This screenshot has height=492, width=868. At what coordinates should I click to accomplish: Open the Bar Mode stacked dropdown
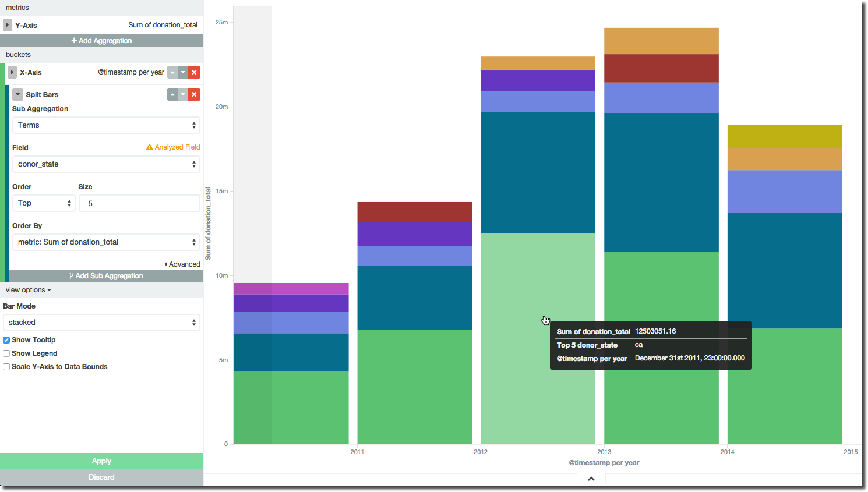tap(101, 323)
